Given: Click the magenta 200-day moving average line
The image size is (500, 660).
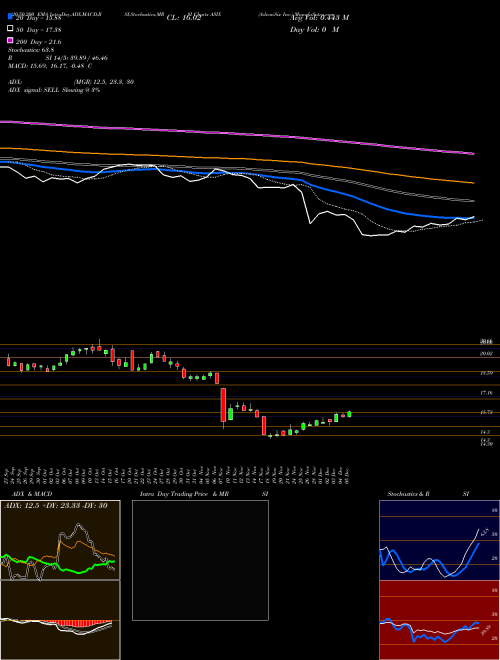Looking at the screenshot, I should click(x=236, y=134).
